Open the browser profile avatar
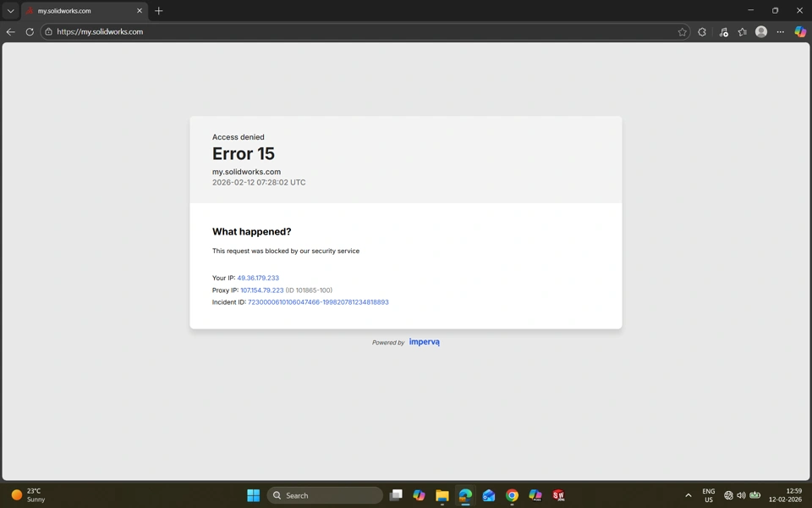812x508 pixels. click(760, 31)
